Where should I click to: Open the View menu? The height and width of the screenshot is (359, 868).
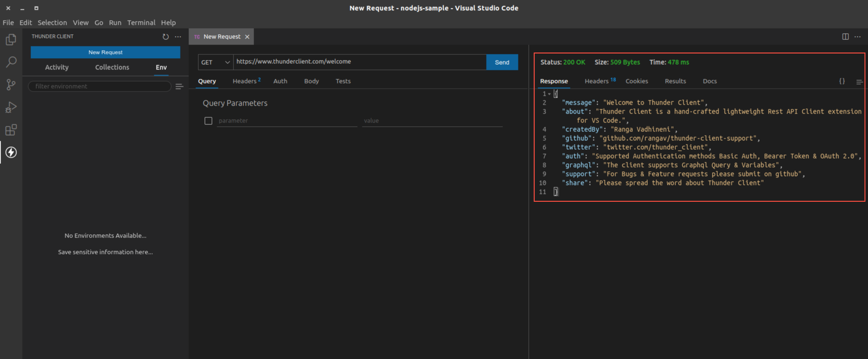pos(81,23)
